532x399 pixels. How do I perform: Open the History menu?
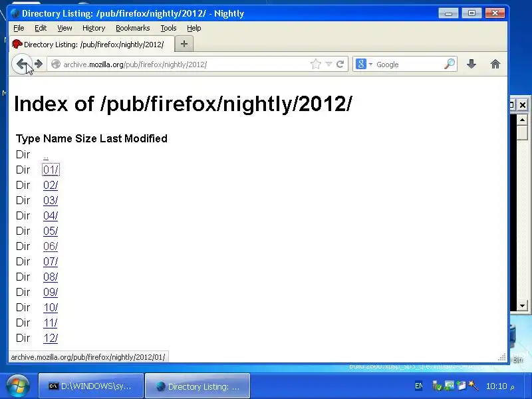[x=94, y=28]
